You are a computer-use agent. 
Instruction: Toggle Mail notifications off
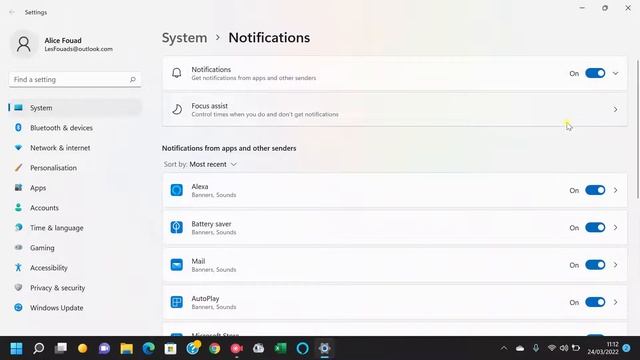(x=595, y=265)
